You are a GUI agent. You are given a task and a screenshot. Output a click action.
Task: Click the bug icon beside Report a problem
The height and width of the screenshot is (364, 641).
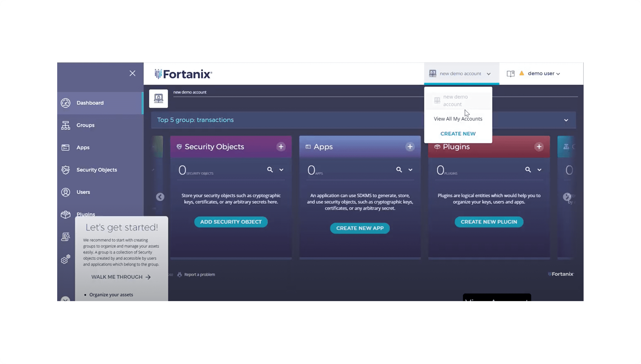pos(179,275)
